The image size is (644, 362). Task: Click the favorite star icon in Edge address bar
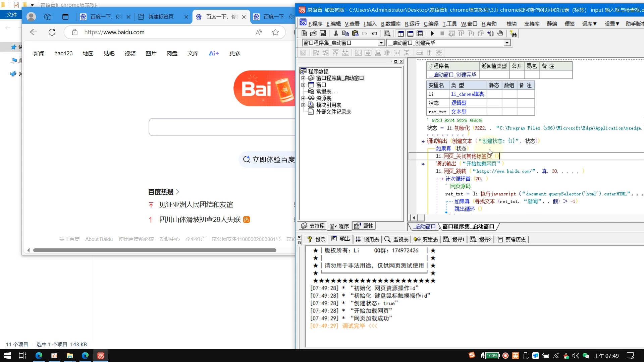275,32
